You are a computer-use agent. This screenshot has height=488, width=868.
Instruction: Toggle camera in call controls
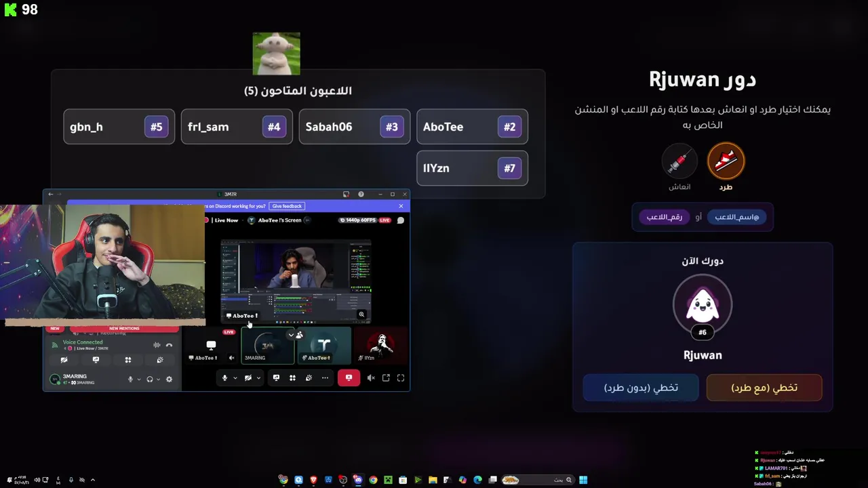[248, 378]
